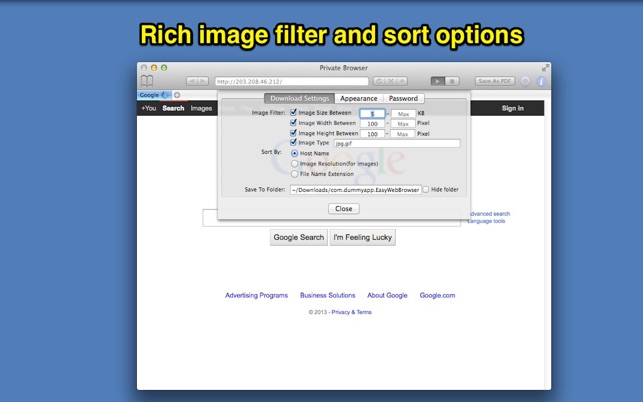Select File Name Extension sort option

click(x=294, y=174)
